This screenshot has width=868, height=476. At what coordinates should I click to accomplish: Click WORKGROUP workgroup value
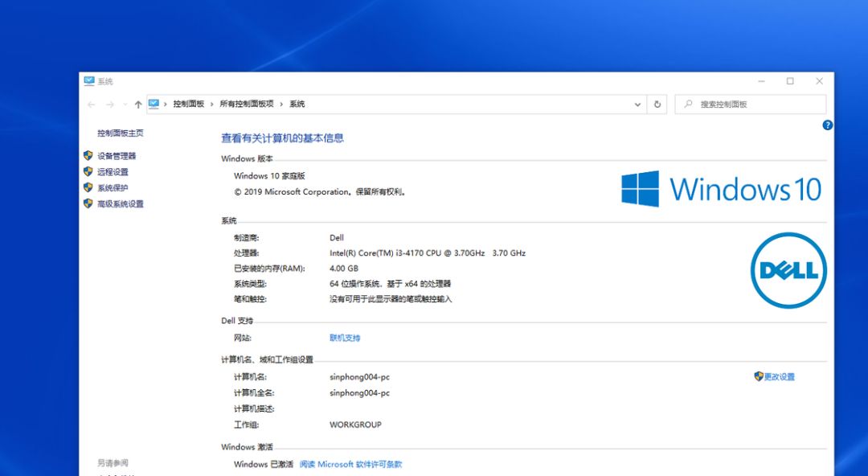click(x=355, y=425)
